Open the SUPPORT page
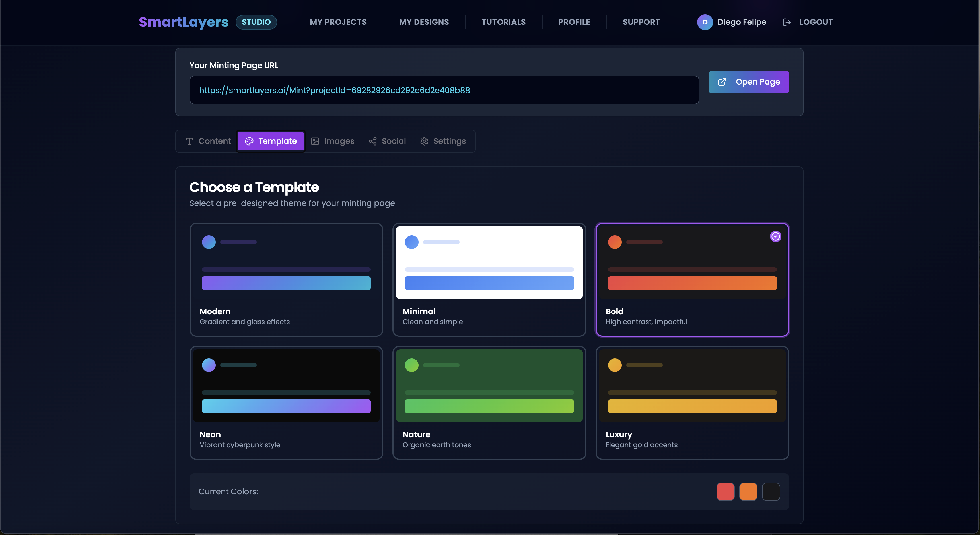Screen dimensions: 980x535 641,22
